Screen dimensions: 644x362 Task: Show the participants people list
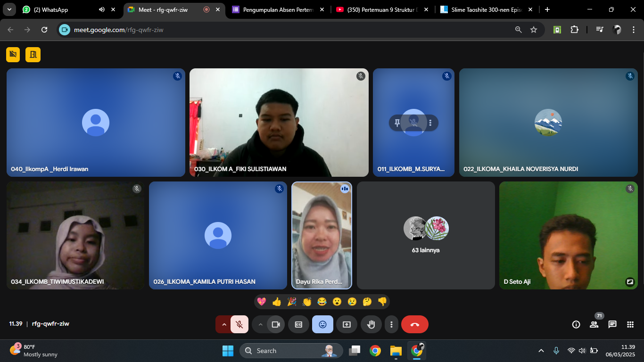click(594, 324)
